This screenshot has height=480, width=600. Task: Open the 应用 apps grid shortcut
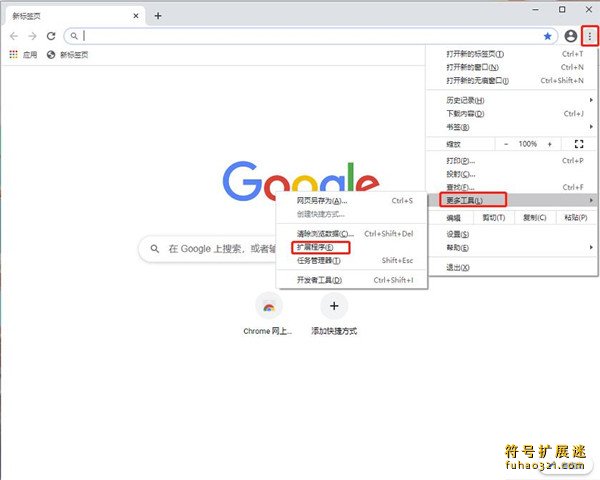(23, 55)
